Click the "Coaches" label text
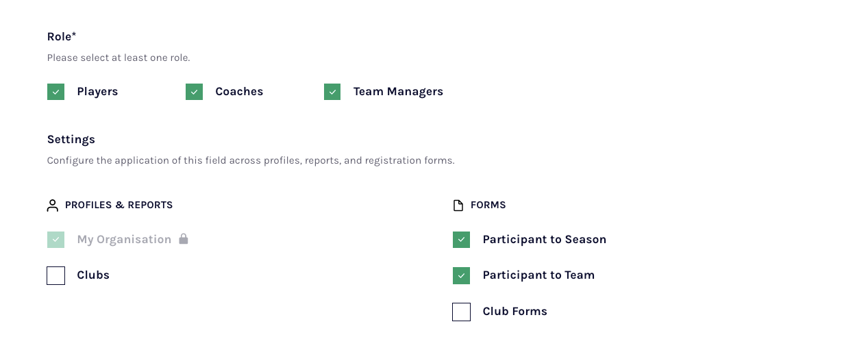The height and width of the screenshot is (350, 868). pos(239,92)
